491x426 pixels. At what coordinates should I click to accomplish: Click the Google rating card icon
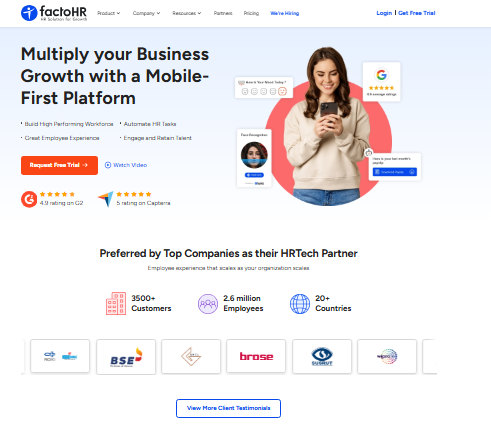(x=381, y=75)
